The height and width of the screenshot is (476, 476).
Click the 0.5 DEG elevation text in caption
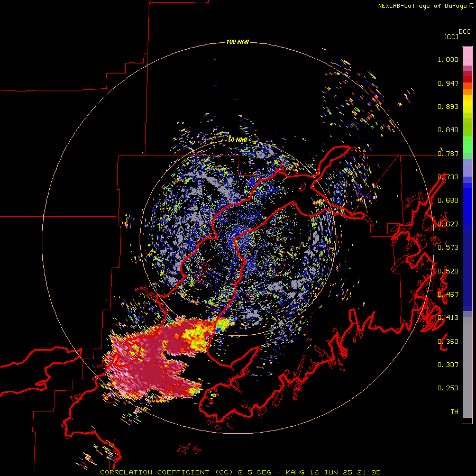[x=255, y=472]
